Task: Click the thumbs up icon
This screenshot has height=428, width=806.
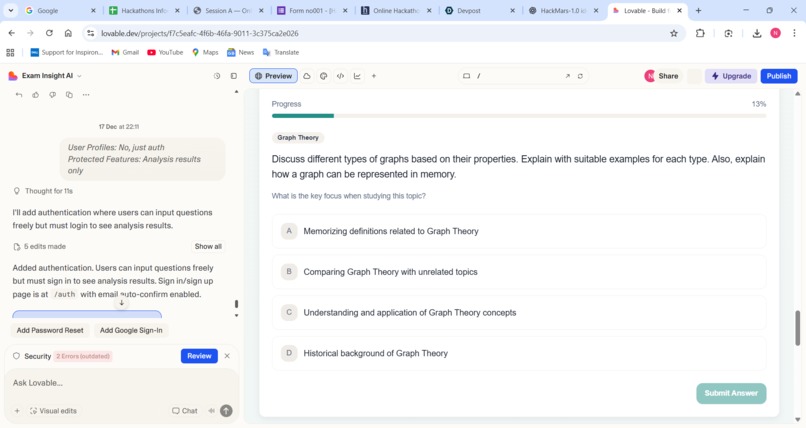Action: [x=35, y=95]
